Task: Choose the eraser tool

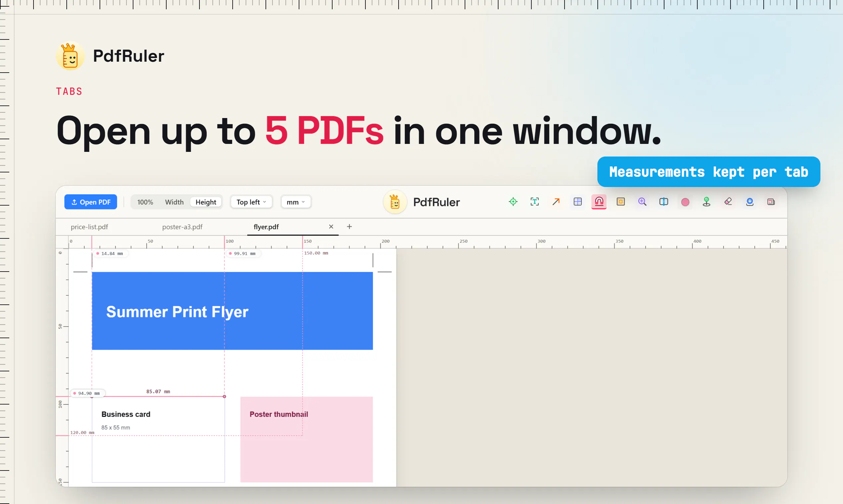Action: click(x=728, y=202)
